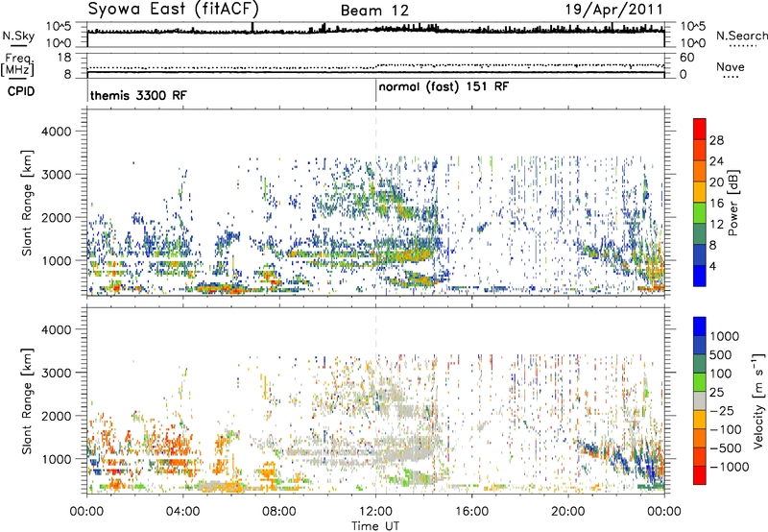768x532 pixels.
Task: Click the N.Sky noise trace panel
Action: (375, 35)
